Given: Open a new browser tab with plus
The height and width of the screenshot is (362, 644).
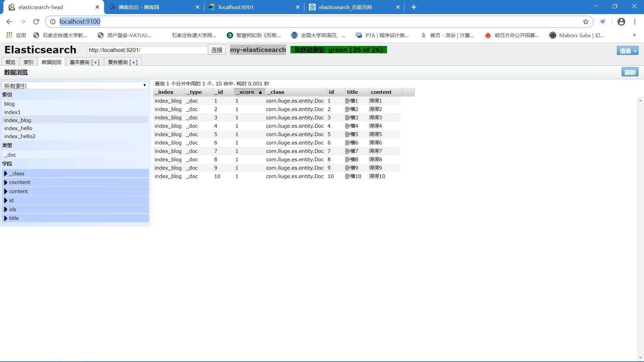Looking at the screenshot, I should [414, 7].
